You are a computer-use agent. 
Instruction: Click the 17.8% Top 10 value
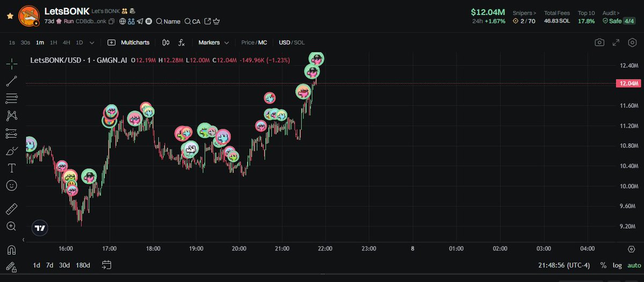click(586, 21)
